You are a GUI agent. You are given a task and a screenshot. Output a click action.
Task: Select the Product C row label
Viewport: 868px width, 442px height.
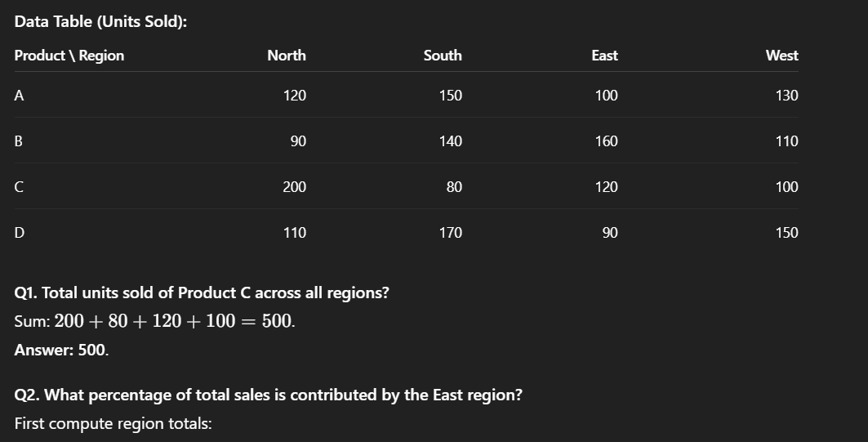(x=18, y=187)
